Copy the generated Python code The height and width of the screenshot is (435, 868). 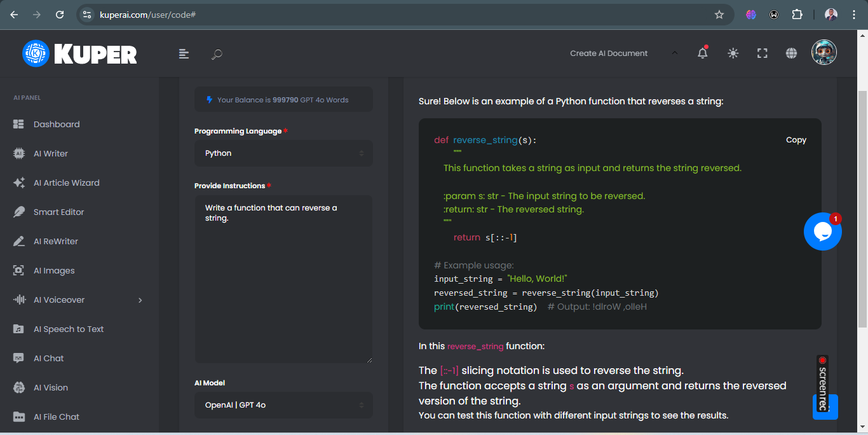pyautogui.click(x=796, y=140)
